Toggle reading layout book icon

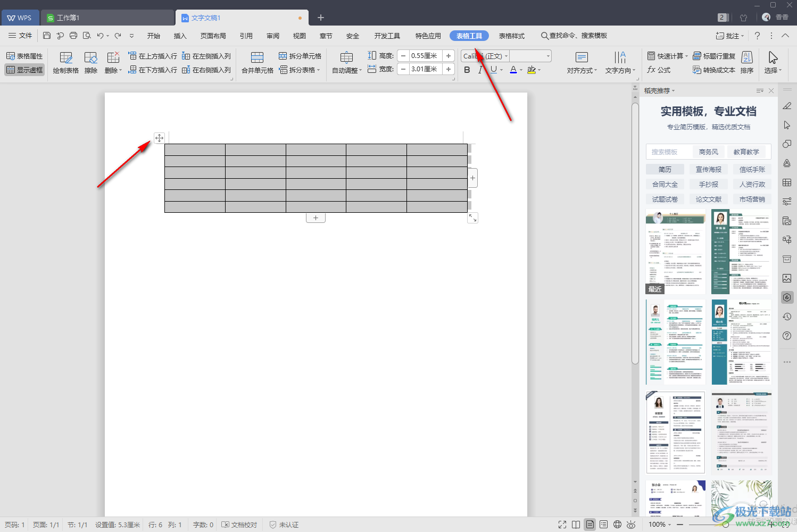[x=576, y=525]
